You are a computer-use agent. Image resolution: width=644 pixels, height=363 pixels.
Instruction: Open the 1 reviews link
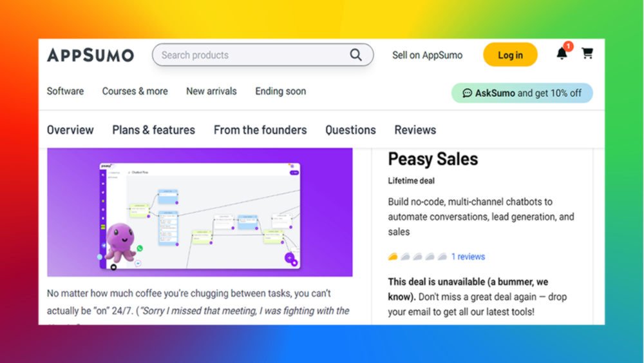click(468, 257)
